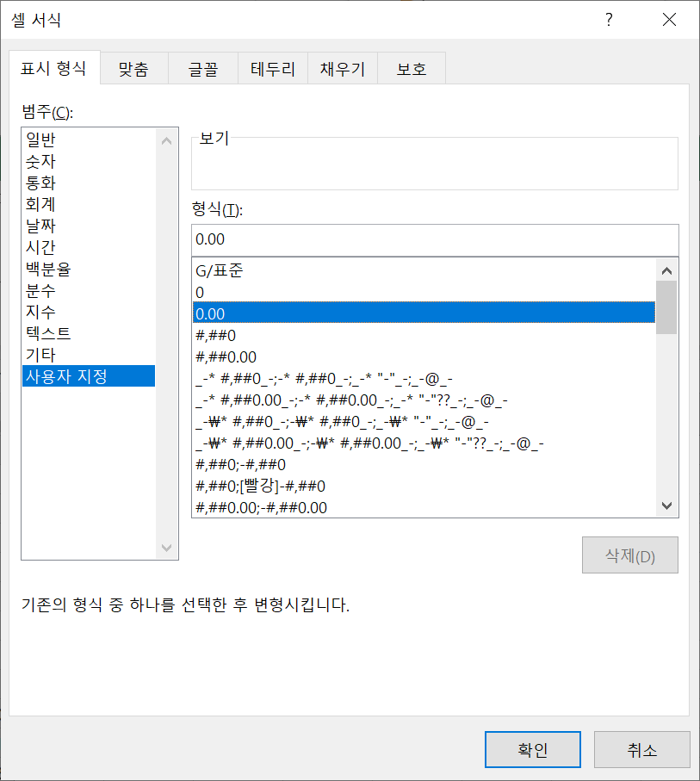Select 분수 category

point(89,290)
